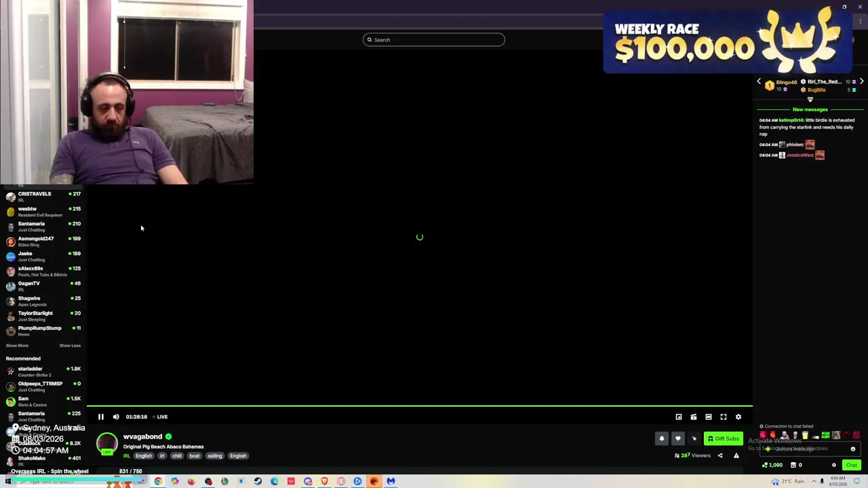Jump to New messages divider in chat
This screenshot has width=868, height=488.
coord(810,109)
